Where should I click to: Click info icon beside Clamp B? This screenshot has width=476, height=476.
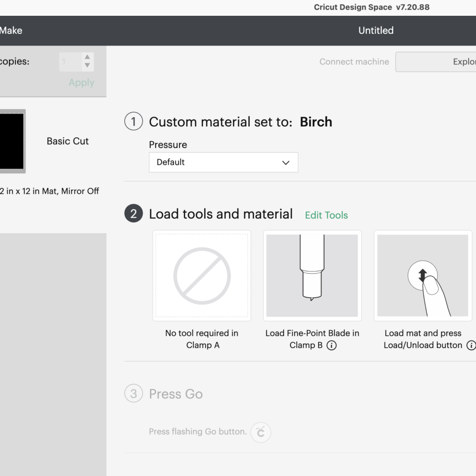click(x=331, y=345)
